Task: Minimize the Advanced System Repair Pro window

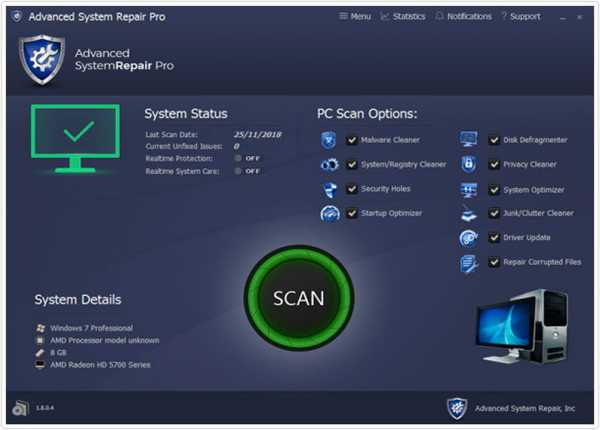Action: click(x=562, y=18)
